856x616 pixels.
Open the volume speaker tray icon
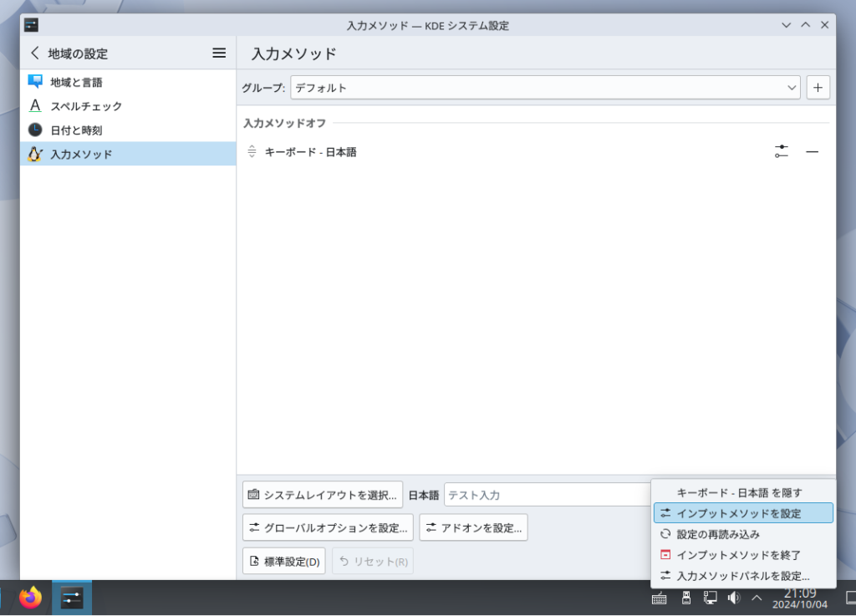[x=734, y=598]
